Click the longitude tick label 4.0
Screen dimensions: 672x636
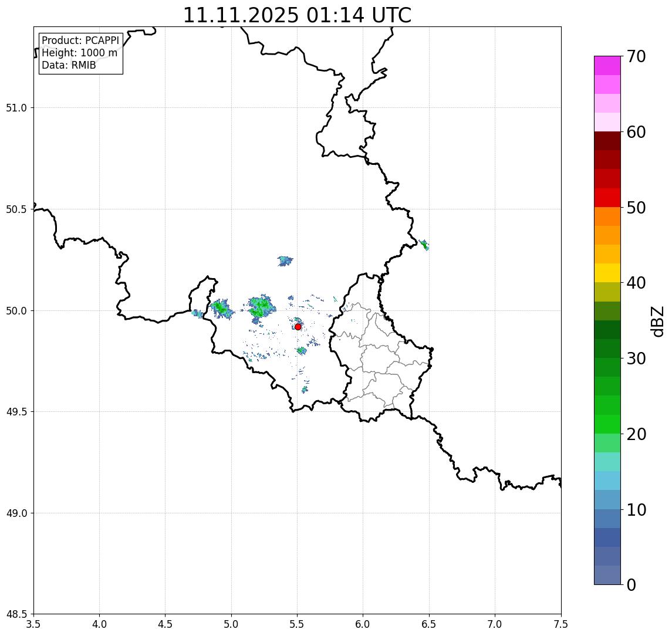coord(99,624)
